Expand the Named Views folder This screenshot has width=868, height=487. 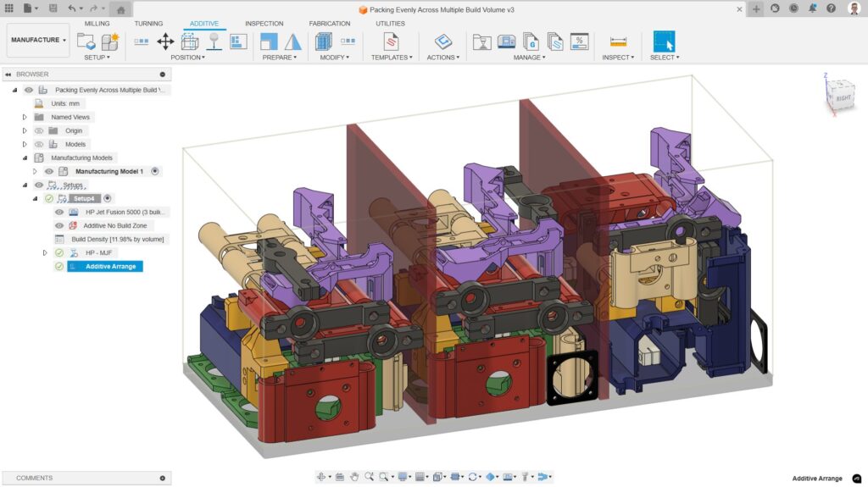(25, 117)
